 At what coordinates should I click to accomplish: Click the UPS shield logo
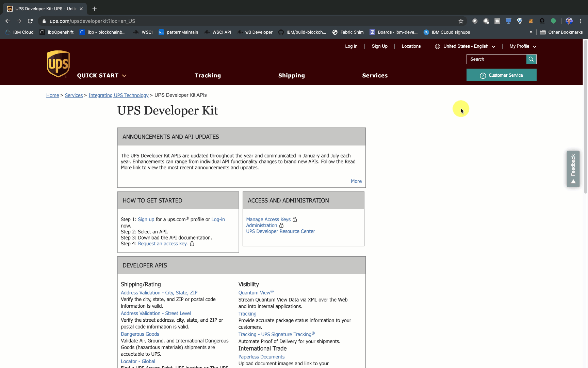pos(58,64)
